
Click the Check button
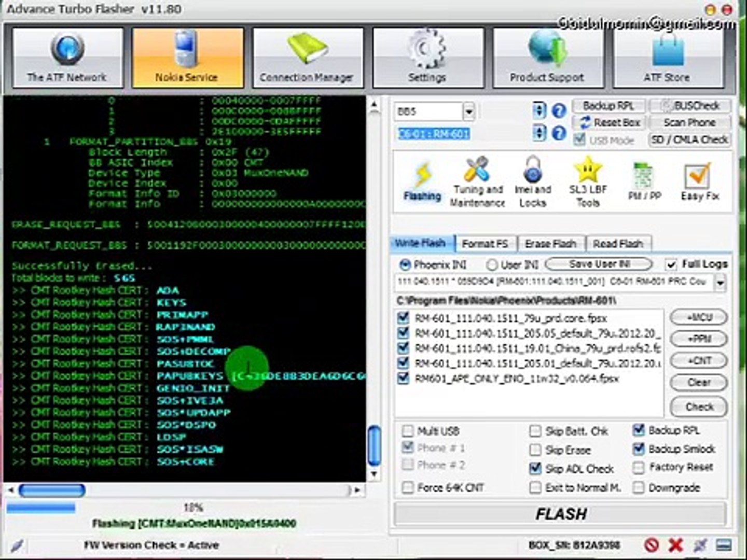[x=699, y=407]
